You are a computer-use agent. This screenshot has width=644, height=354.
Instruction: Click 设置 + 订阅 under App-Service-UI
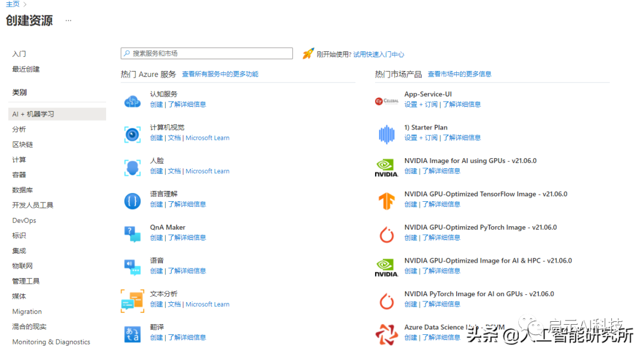(421, 104)
